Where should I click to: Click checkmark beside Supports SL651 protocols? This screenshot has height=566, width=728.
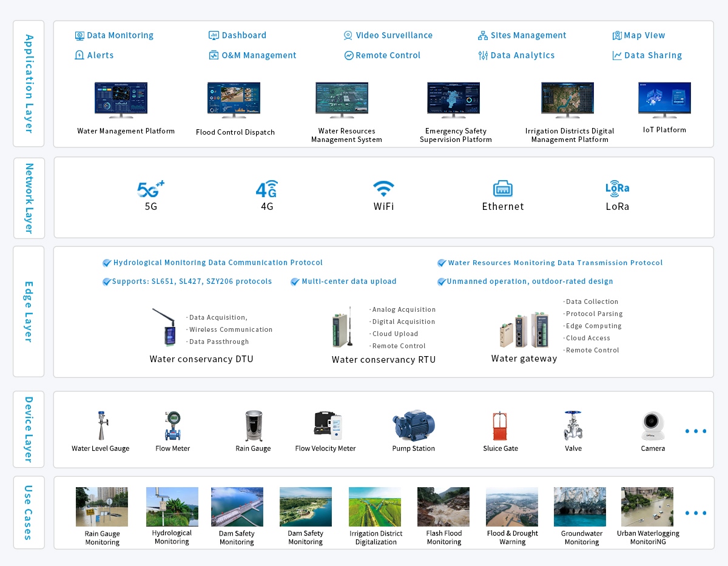(107, 281)
